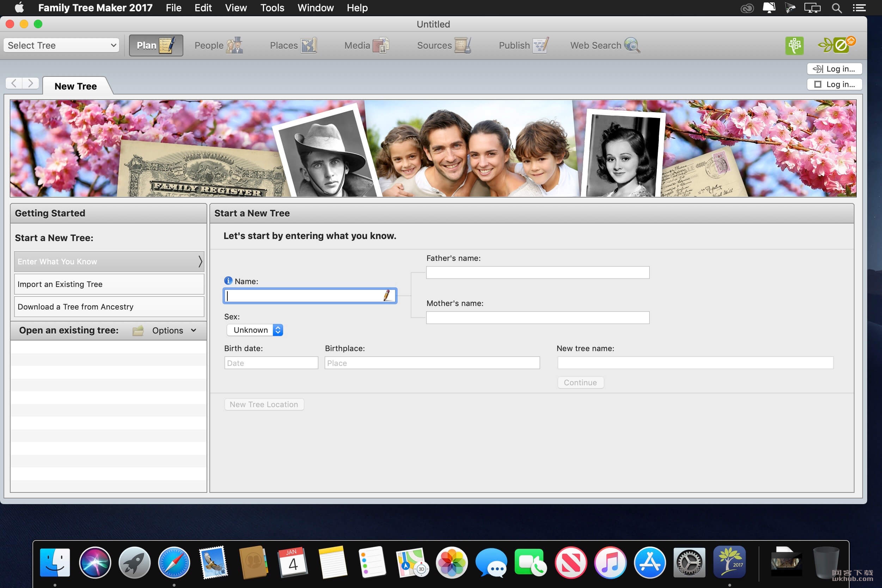
Task: Open the Places workspace
Action: [x=293, y=45]
